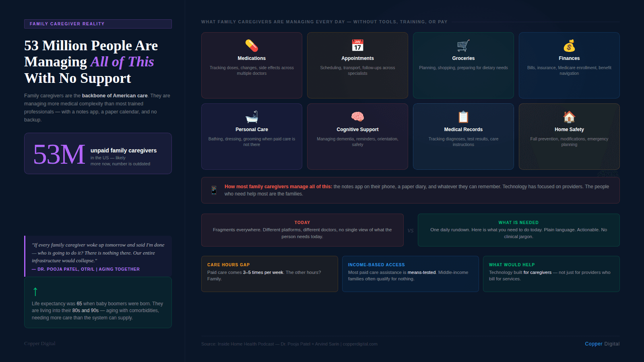Click the CARE HOURS GAP heading

229,265
